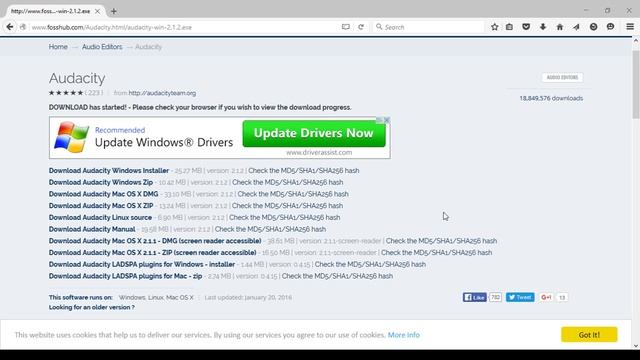Viewport: 640px width, 360px height.
Task: Check hash for LADSPA plugins for Mac zip
Action: tap(338, 276)
